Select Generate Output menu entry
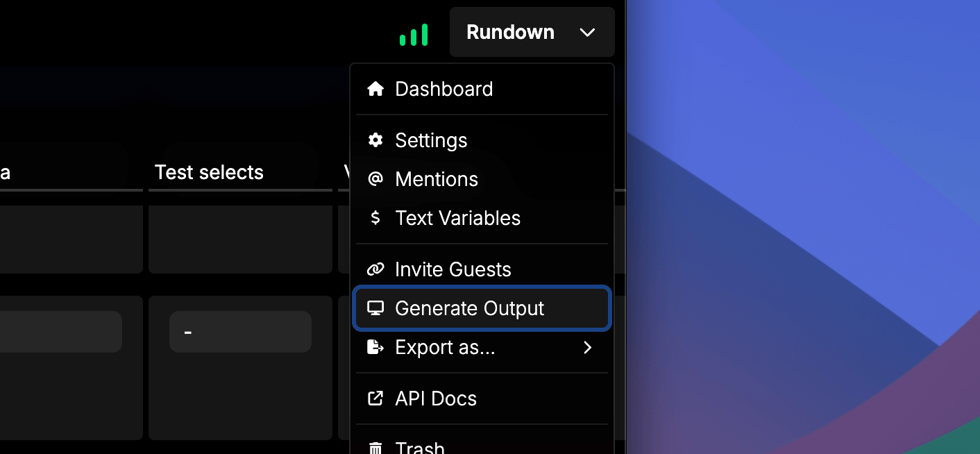980x454 pixels. (482, 308)
